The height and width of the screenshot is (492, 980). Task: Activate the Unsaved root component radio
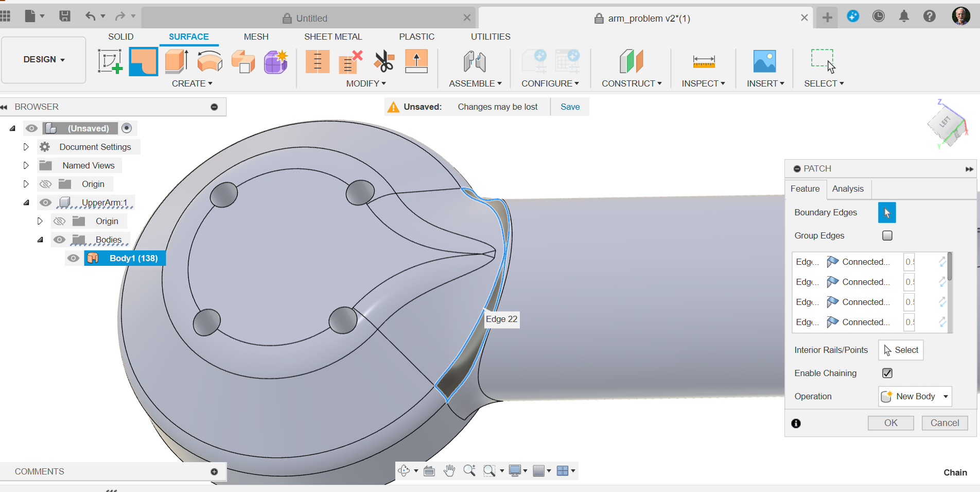[x=127, y=128]
